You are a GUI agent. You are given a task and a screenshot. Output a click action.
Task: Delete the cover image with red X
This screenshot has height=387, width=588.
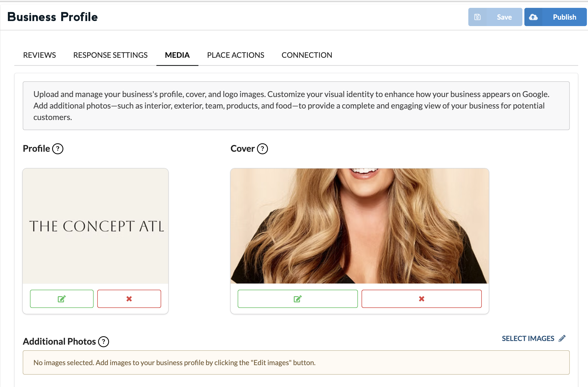(x=421, y=299)
